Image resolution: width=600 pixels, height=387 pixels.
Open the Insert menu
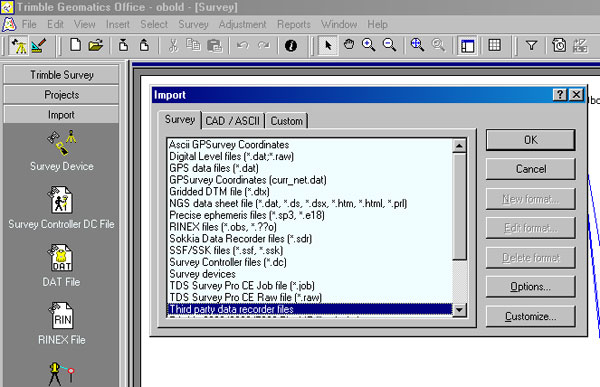pos(118,24)
